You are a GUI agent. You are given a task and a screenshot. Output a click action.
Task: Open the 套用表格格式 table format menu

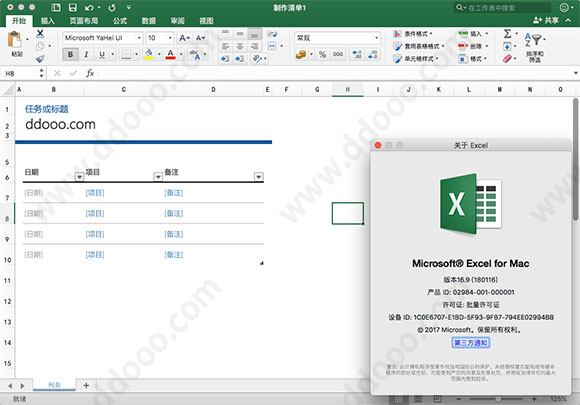418,46
